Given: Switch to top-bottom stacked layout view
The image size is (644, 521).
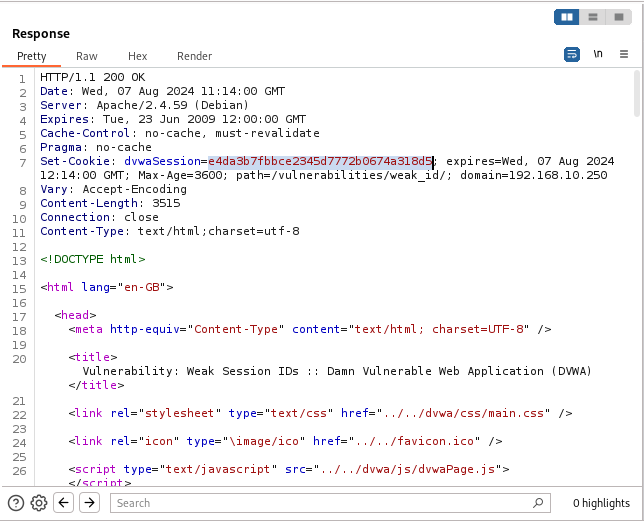Looking at the screenshot, I should [x=593, y=17].
